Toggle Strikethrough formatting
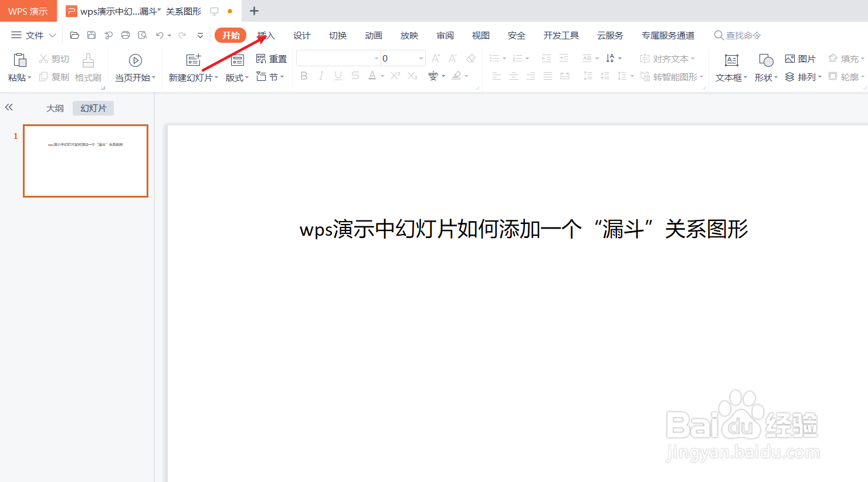The height and width of the screenshot is (482, 868). point(355,76)
